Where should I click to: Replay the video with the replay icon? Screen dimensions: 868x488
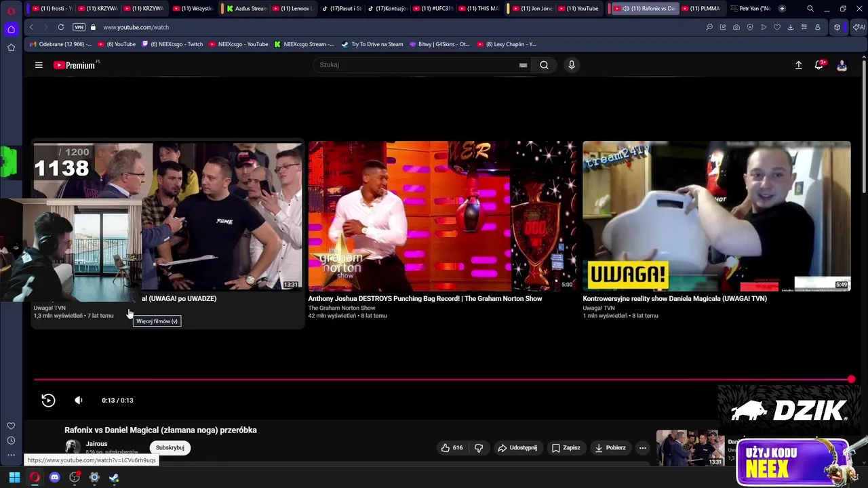48,401
